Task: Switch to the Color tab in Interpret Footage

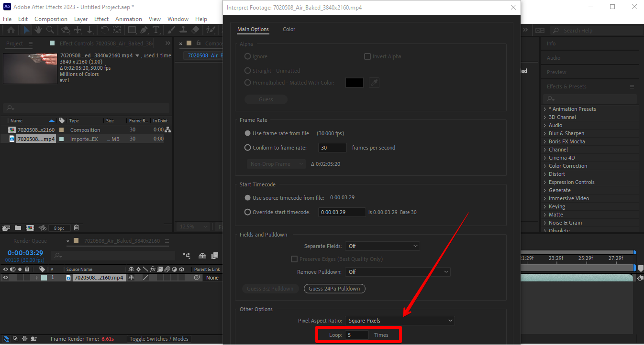Action: (289, 29)
